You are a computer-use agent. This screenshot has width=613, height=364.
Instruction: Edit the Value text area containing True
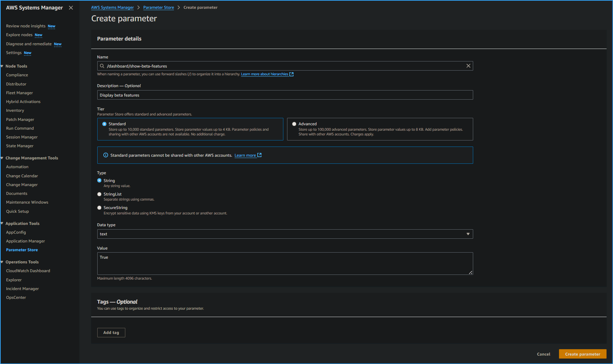285,263
